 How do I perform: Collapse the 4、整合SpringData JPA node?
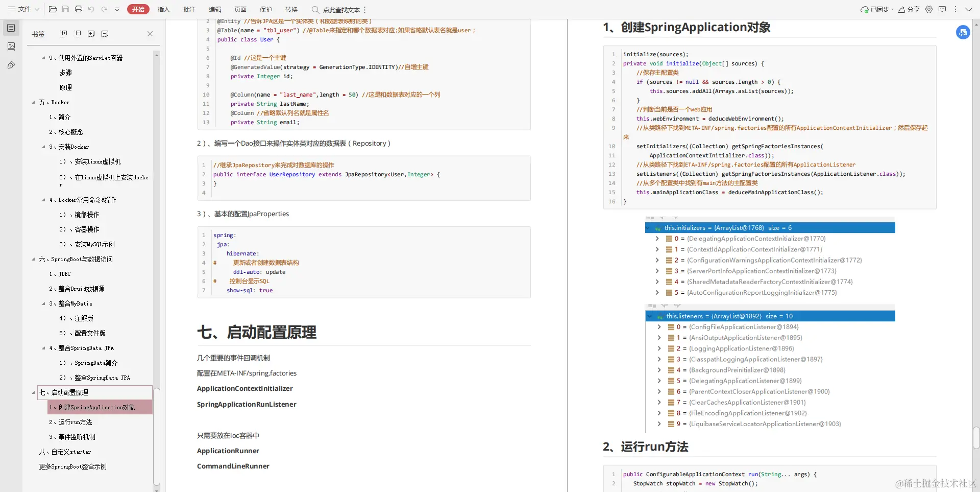[x=43, y=348]
